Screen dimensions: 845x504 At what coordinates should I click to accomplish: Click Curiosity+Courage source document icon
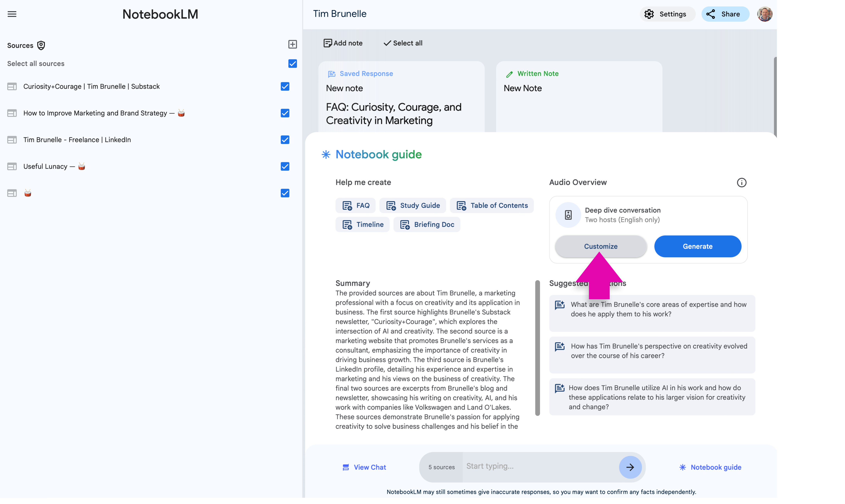[x=12, y=87]
